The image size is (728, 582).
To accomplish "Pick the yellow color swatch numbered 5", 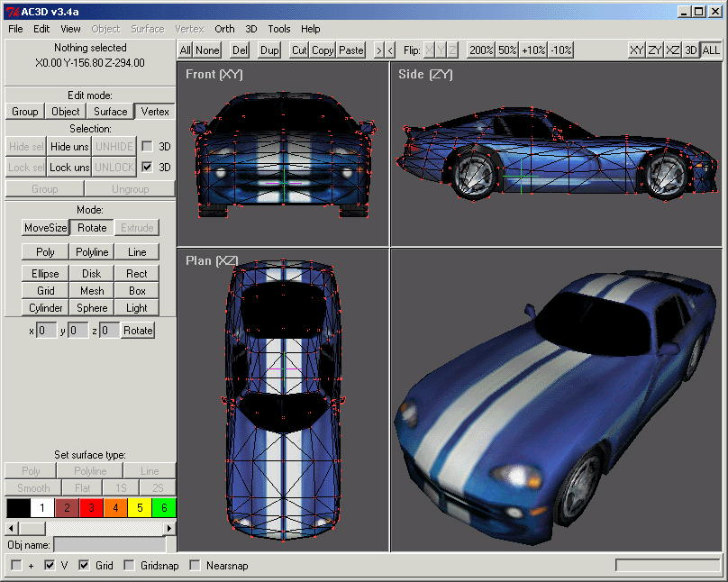I will click(x=140, y=508).
